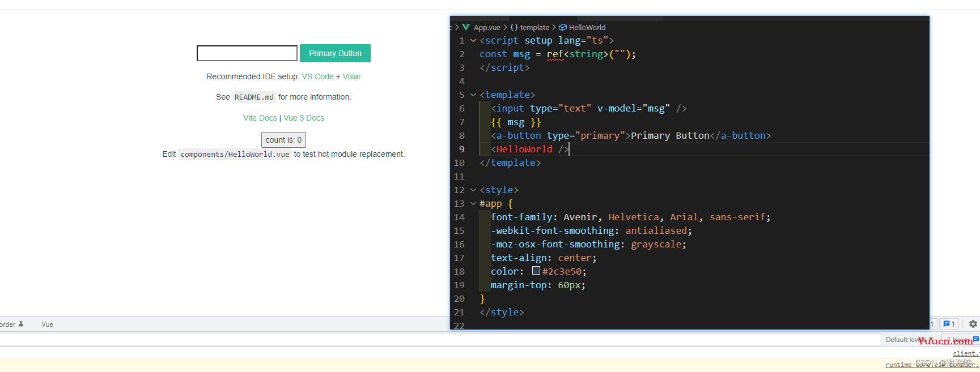Click the count is: 0 button
This screenshot has height=372, width=980.
click(x=283, y=140)
